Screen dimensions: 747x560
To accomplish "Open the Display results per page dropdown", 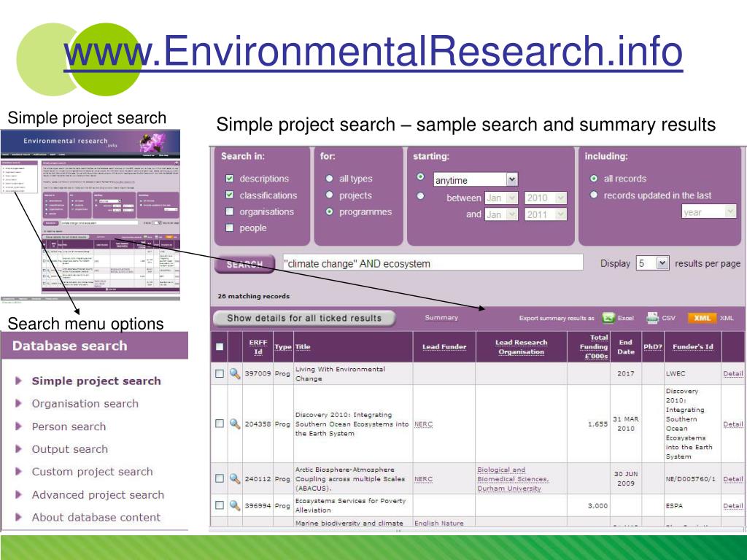I will click(x=653, y=262).
